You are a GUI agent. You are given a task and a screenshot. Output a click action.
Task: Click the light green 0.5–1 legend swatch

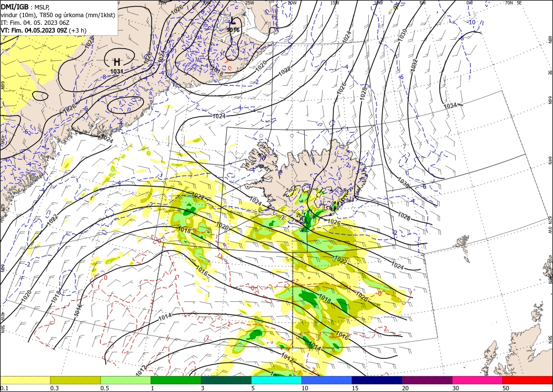click(126, 380)
